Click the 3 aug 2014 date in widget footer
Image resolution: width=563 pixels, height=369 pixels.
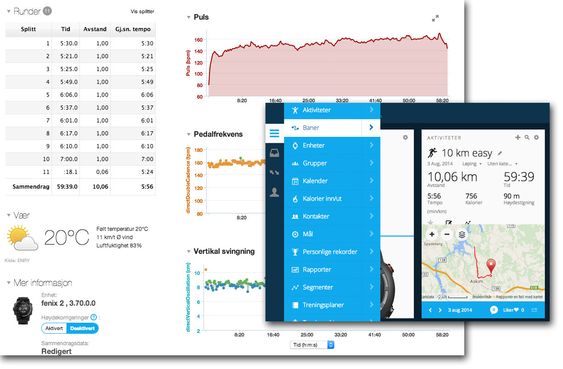460,310
